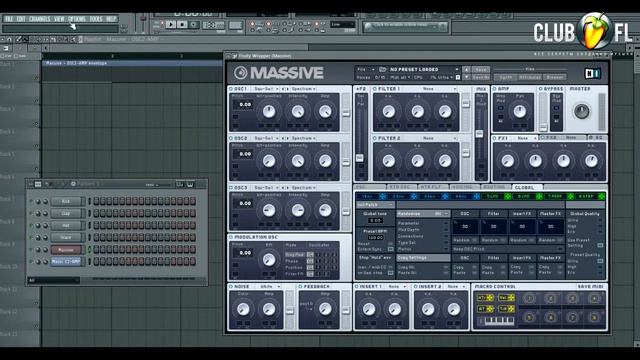Click the Snare channel button
The image size is (640, 360).
[66, 237]
